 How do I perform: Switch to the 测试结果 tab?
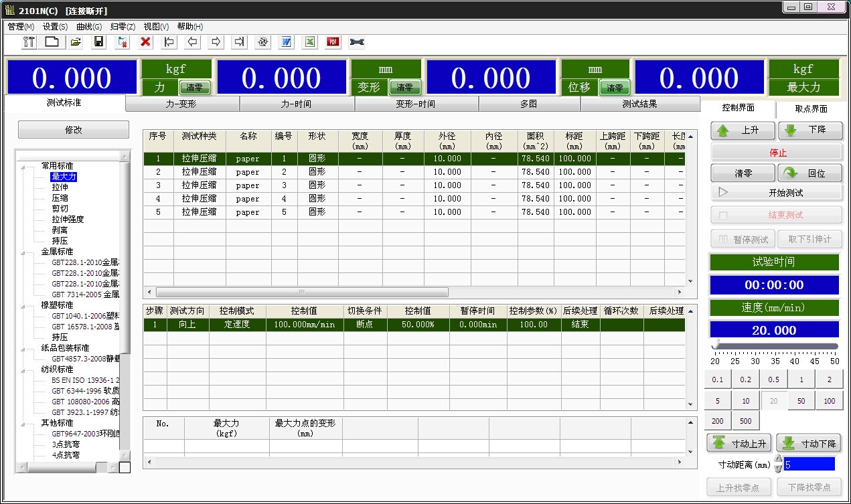point(639,104)
